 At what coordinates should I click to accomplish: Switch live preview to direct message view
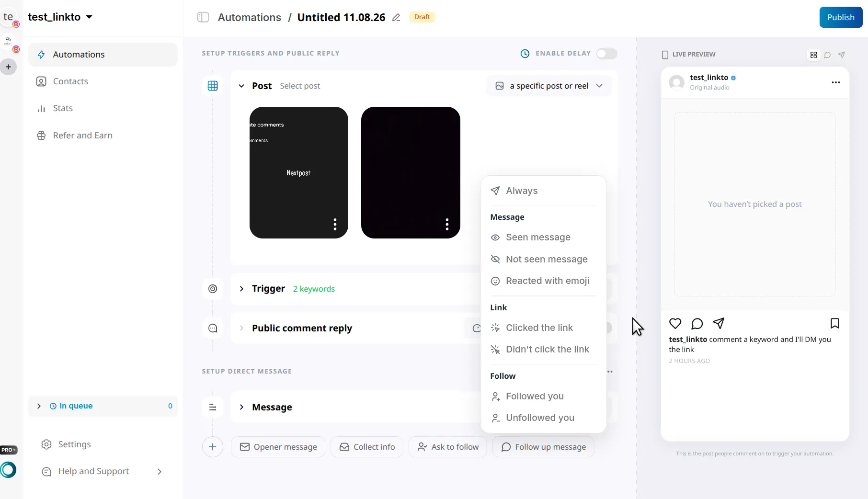tap(842, 55)
